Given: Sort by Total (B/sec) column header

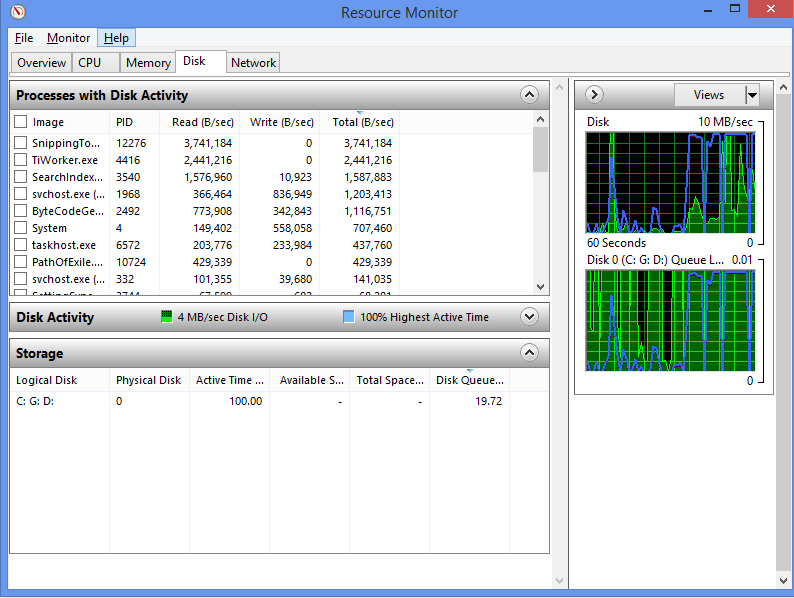Looking at the screenshot, I should pos(360,122).
